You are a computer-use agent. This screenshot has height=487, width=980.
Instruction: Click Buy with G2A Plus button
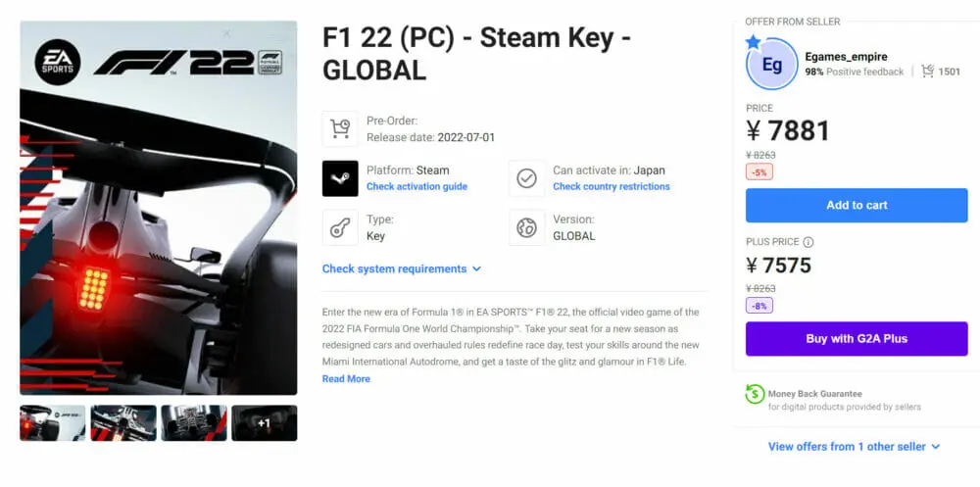coord(857,339)
